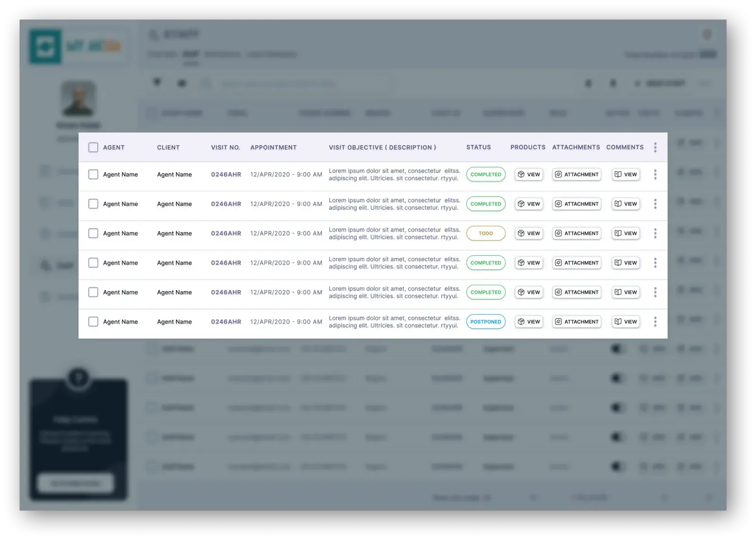The image size is (756, 540).
Task: Click the agent column name in the TODO row
Action: [120, 233]
